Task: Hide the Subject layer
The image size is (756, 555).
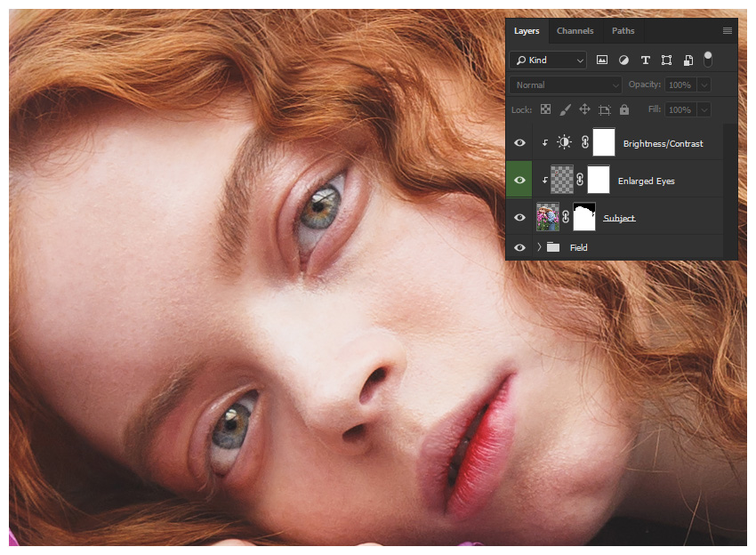Action: (519, 218)
